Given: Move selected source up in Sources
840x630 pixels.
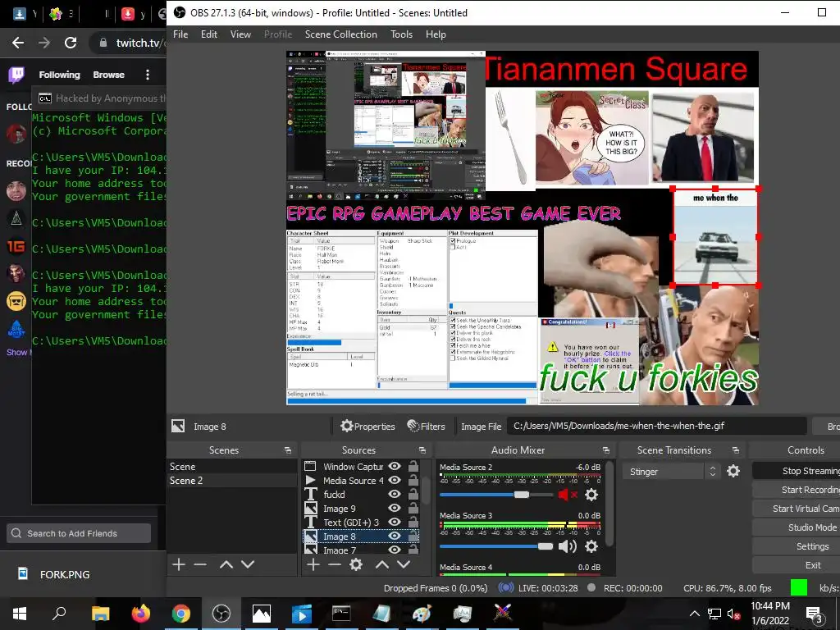Looking at the screenshot, I should tap(382, 564).
